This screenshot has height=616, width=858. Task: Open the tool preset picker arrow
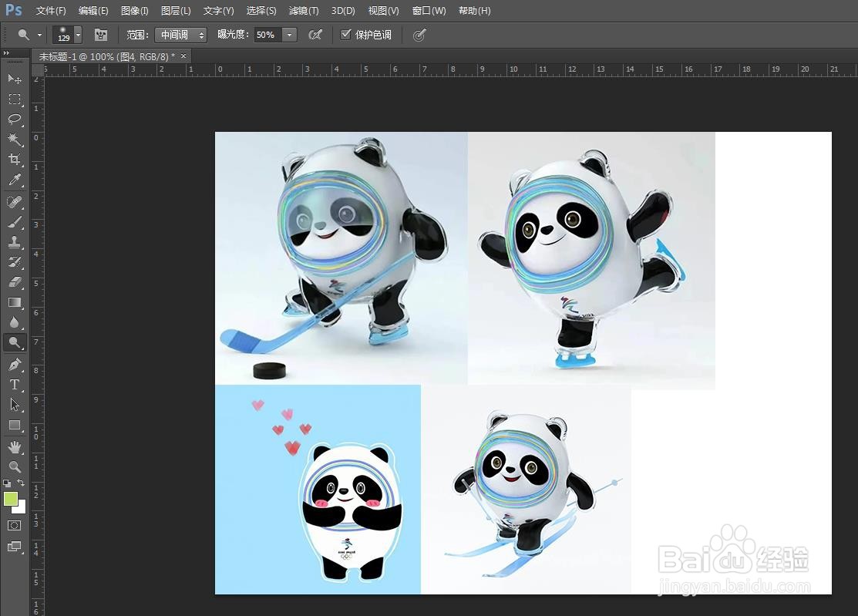pos(39,35)
